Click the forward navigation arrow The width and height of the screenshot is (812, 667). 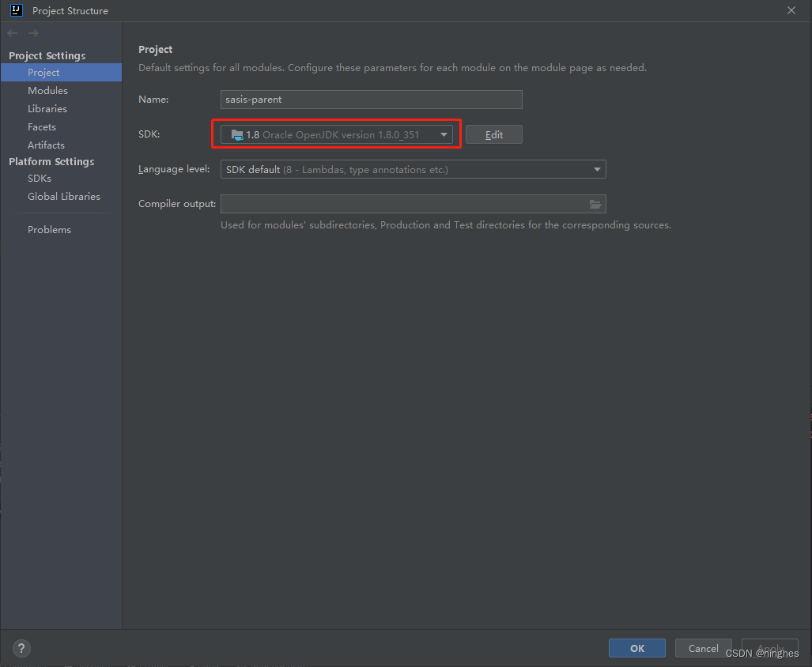coord(32,33)
